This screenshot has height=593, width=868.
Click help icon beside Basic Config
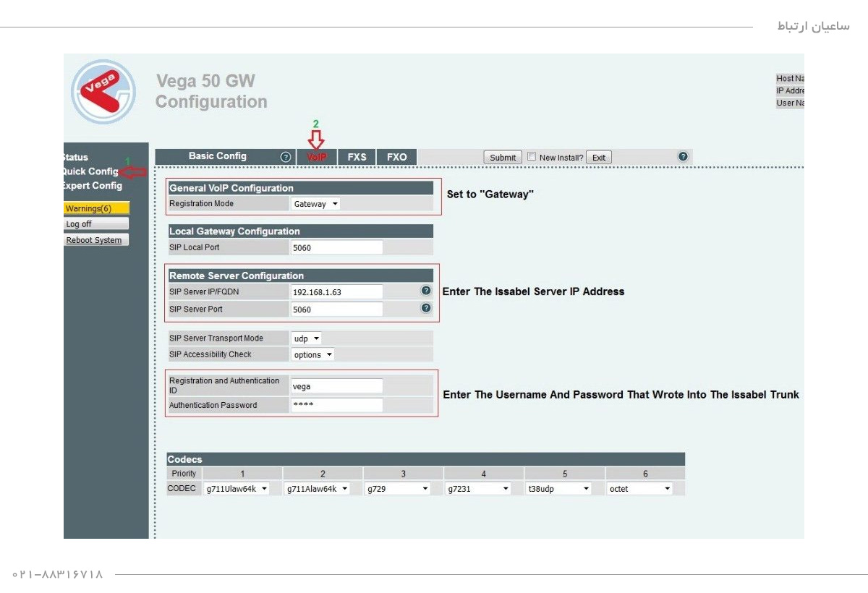(x=286, y=157)
